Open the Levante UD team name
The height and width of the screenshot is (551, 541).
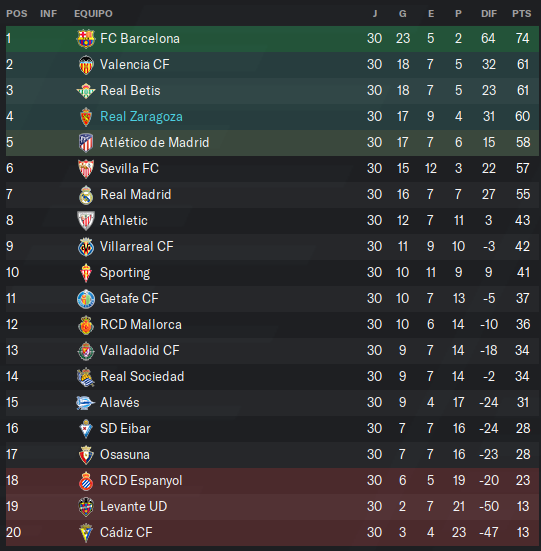click(133, 506)
